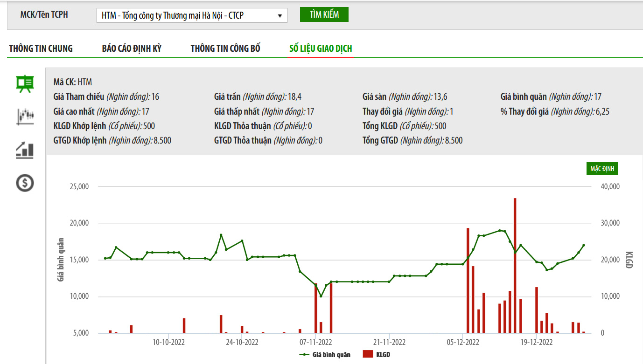Go to the THÔNG TIN CÔNG BỐ tab
The image size is (643, 364).
(x=225, y=48)
